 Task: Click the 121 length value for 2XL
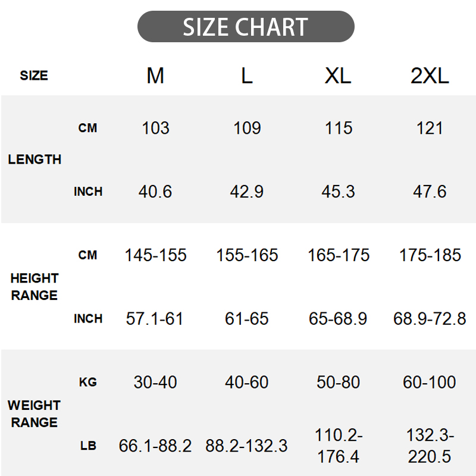click(430, 128)
